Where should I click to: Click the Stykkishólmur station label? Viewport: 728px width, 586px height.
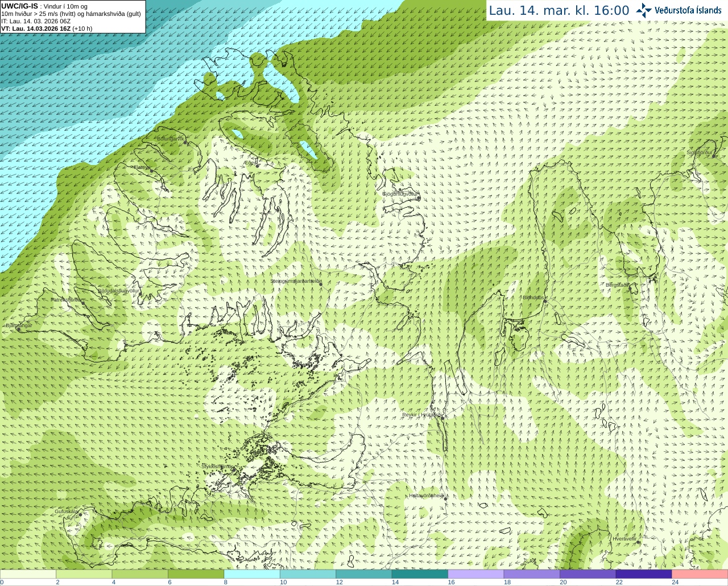217,467
